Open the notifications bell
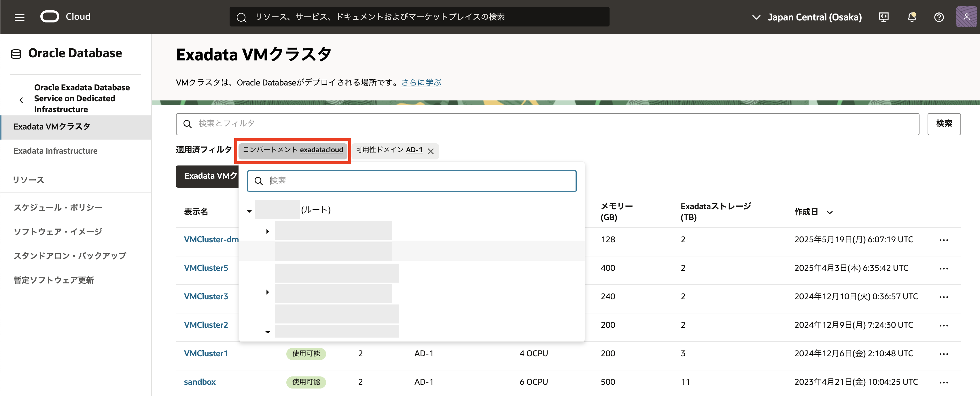 (x=911, y=17)
